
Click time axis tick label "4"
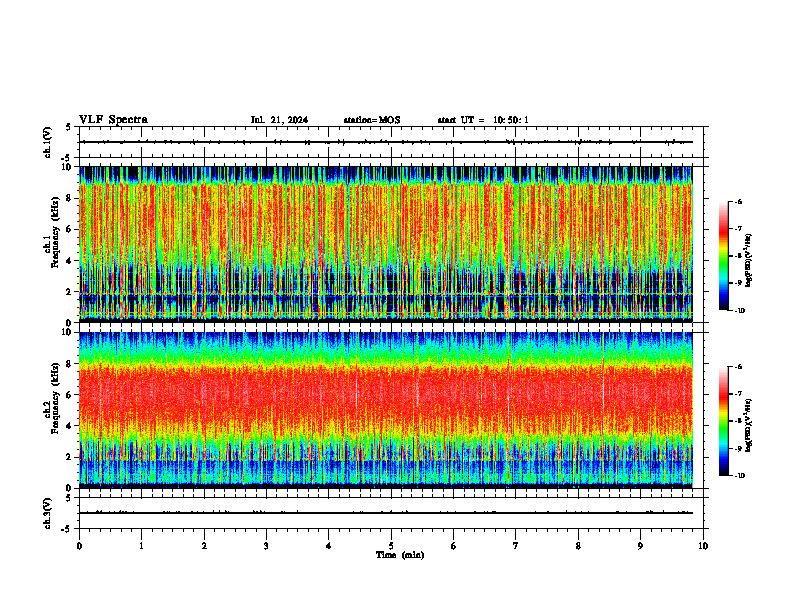[x=328, y=546]
